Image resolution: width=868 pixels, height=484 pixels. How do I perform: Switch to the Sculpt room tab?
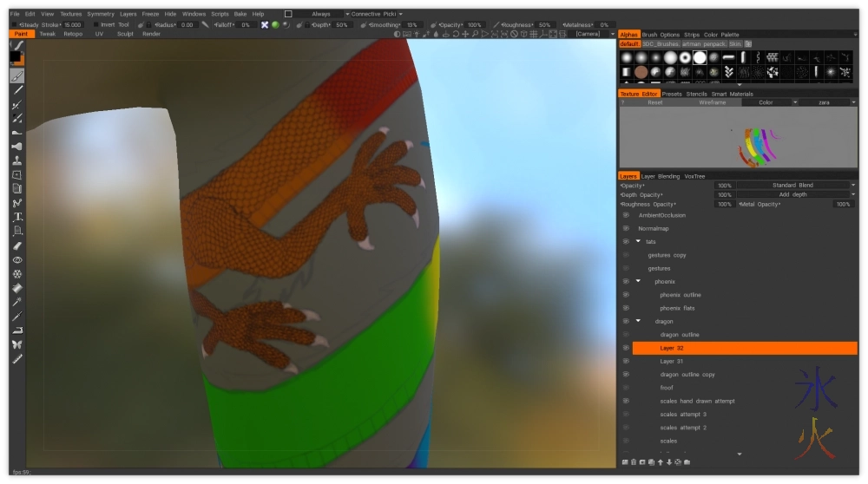coord(125,34)
